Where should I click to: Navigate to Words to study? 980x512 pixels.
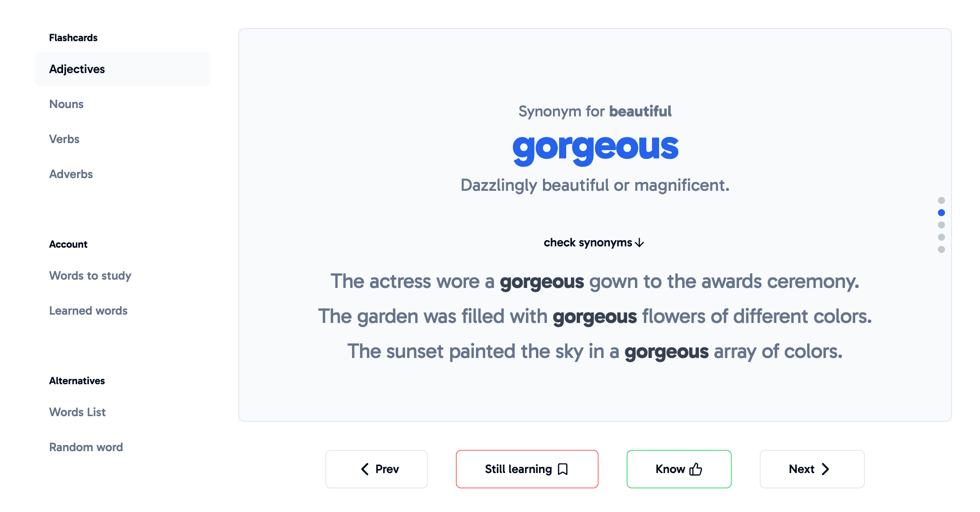coord(91,276)
